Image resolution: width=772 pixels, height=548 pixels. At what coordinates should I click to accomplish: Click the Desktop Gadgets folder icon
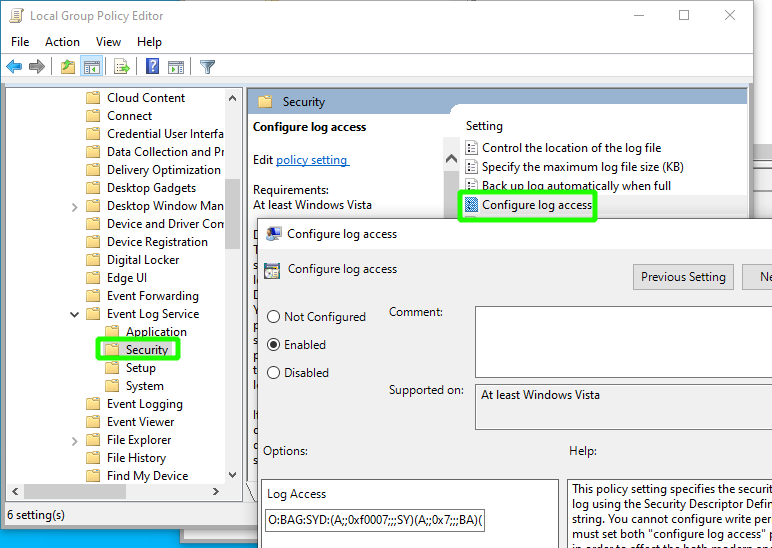point(93,188)
